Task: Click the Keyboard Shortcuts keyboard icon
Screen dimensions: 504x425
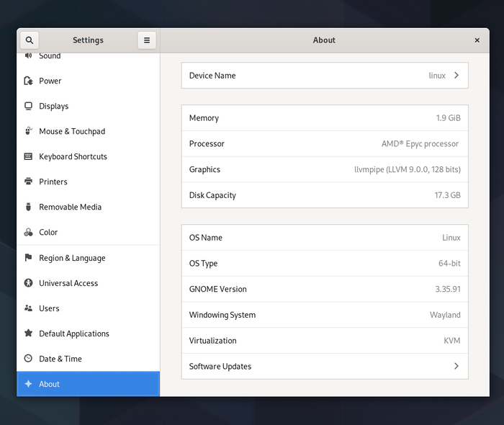Action: 28,156
